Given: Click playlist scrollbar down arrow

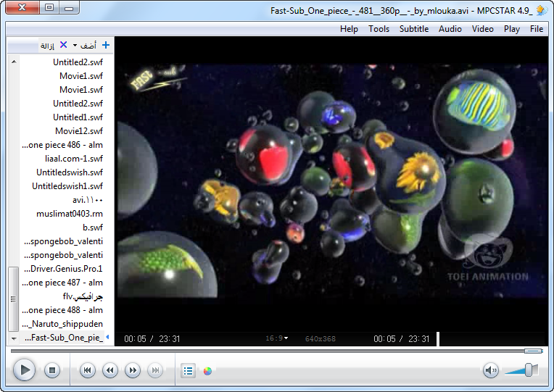Looking at the screenshot, I should click(14, 338).
